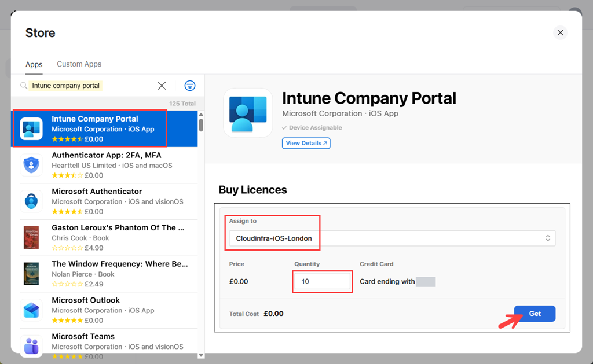
Task: Select Gaston Leroux's Phantom Of The book
Action: pos(104,237)
